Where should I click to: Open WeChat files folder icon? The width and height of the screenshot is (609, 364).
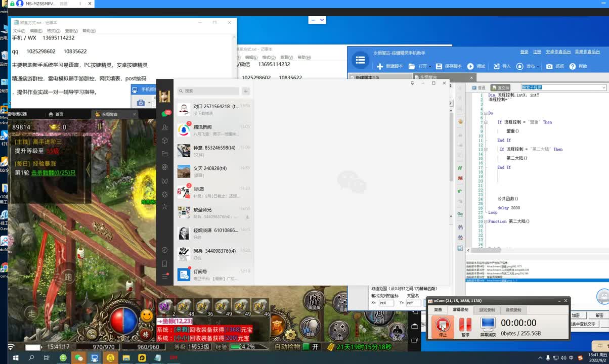(x=164, y=154)
